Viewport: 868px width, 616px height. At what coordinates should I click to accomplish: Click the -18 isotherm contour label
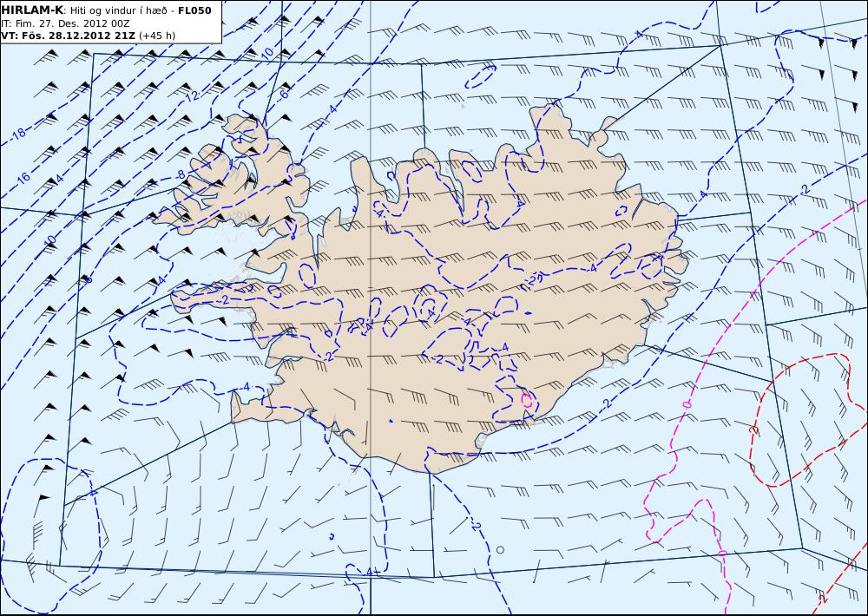(19, 134)
